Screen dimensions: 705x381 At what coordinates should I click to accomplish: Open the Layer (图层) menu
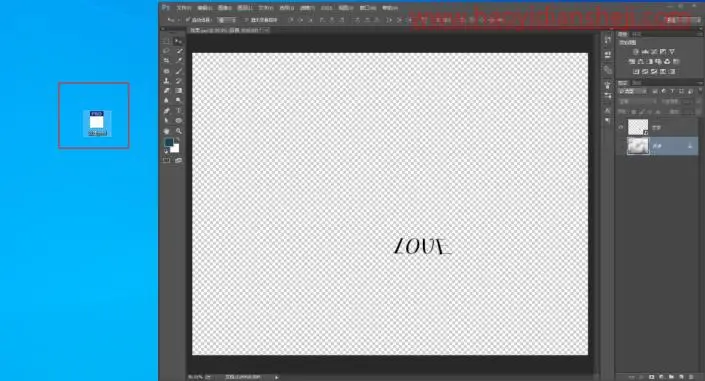pyautogui.click(x=245, y=8)
